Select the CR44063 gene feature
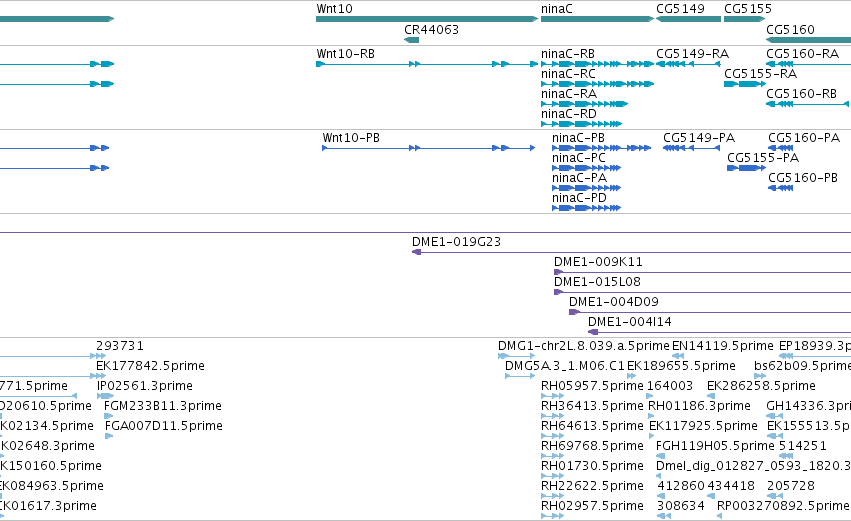This screenshot has width=851, height=521. click(x=412, y=40)
